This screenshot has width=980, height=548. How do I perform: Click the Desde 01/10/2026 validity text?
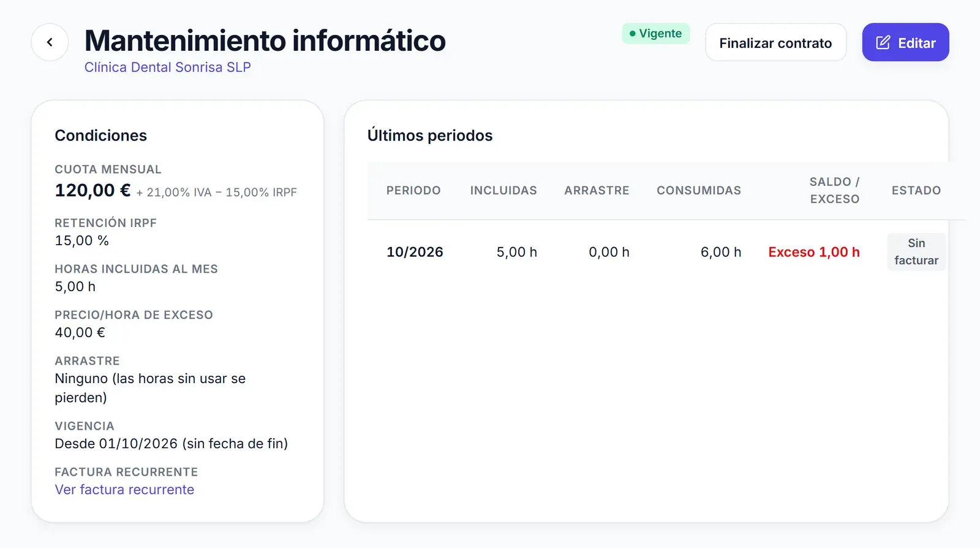click(x=171, y=444)
